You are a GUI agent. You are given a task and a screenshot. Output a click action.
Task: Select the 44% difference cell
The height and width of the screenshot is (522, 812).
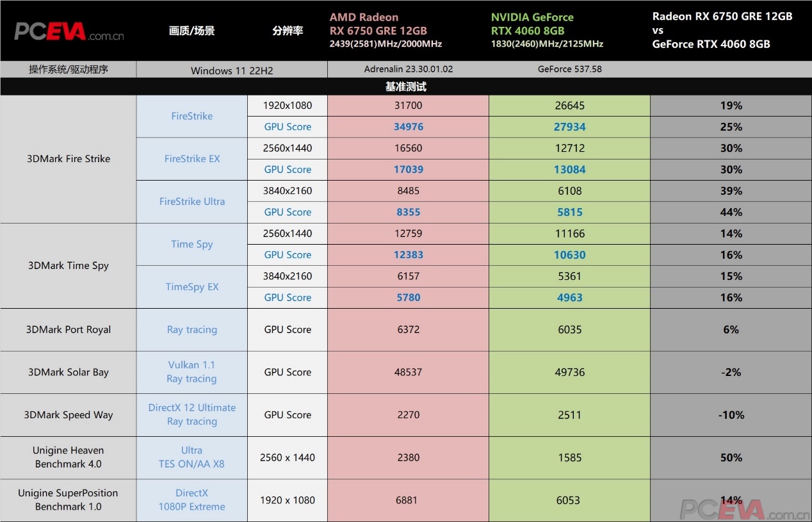click(731, 212)
